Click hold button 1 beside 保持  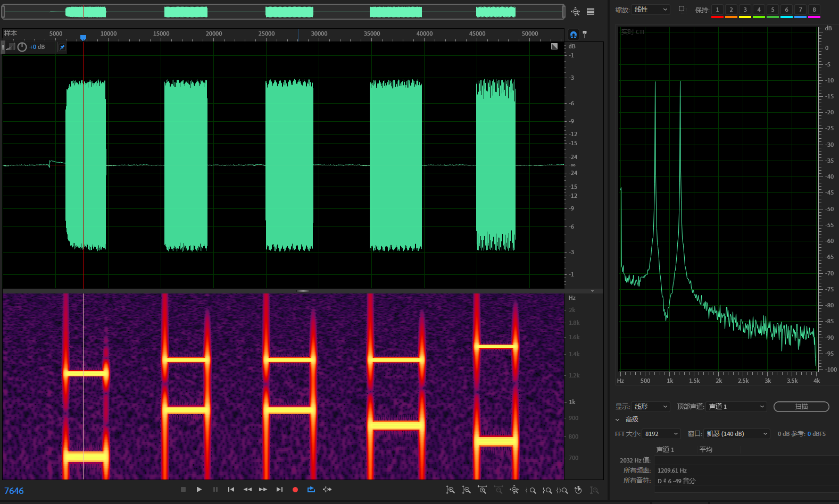tap(717, 10)
